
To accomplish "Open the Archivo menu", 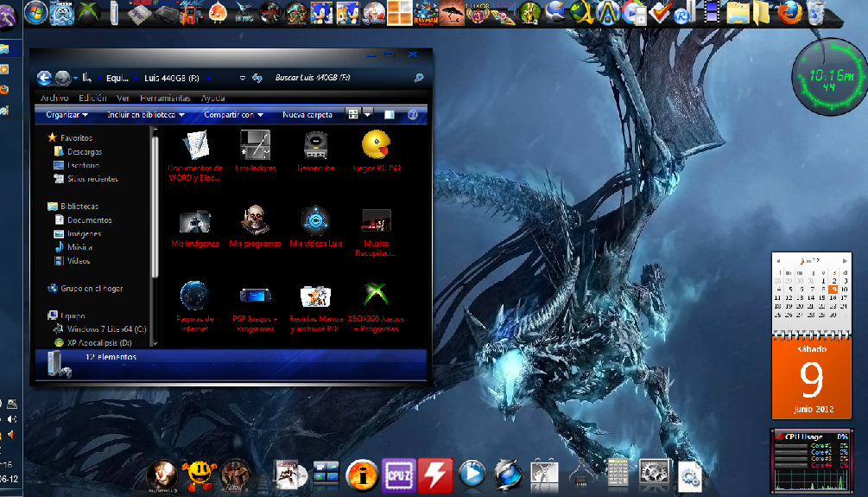I will click(x=54, y=98).
